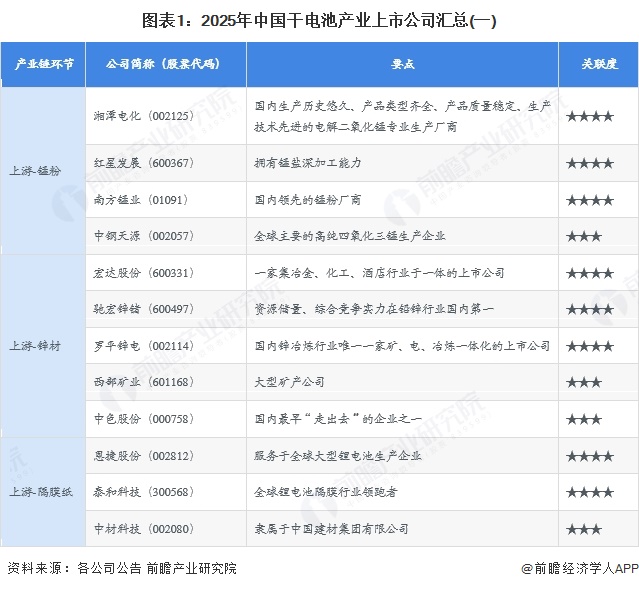Click the star rating beside 驰宏锌锗
The width and height of the screenshot is (639, 589).
pos(589,309)
